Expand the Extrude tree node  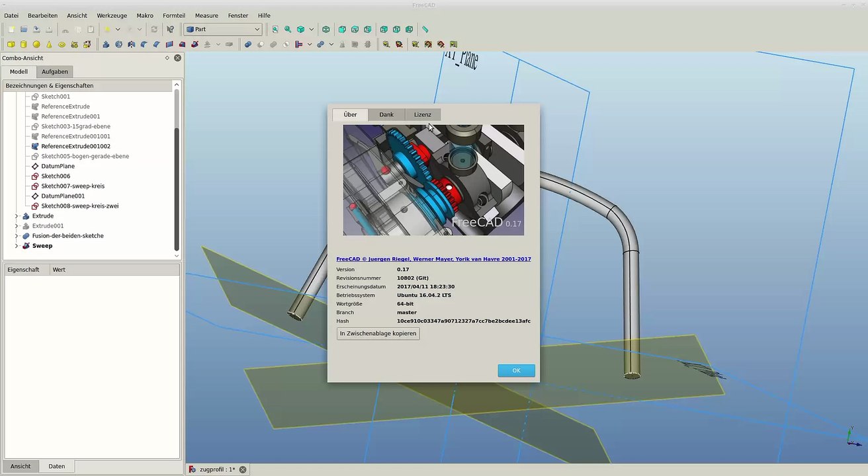pyautogui.click(x=17, y=216)
